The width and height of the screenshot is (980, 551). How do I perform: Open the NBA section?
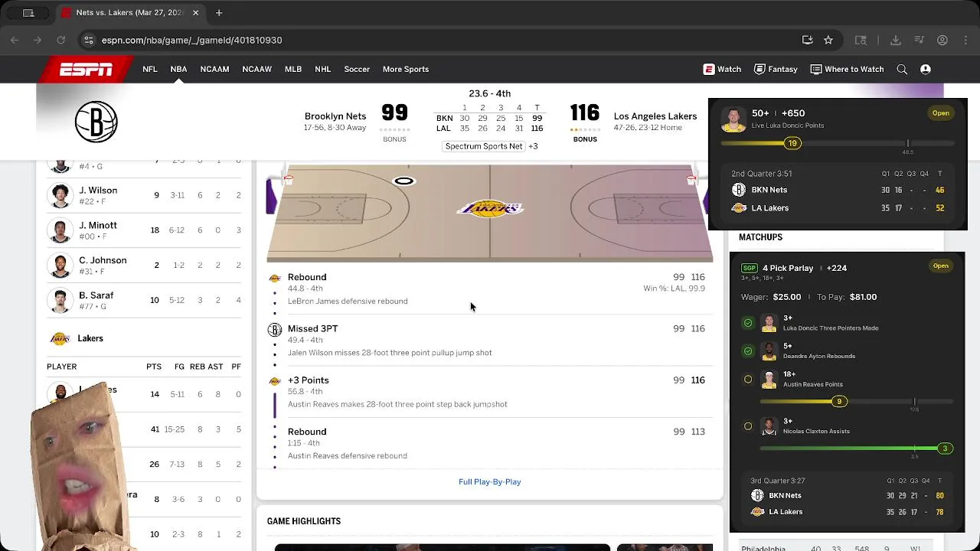click(x=178, y=70)
